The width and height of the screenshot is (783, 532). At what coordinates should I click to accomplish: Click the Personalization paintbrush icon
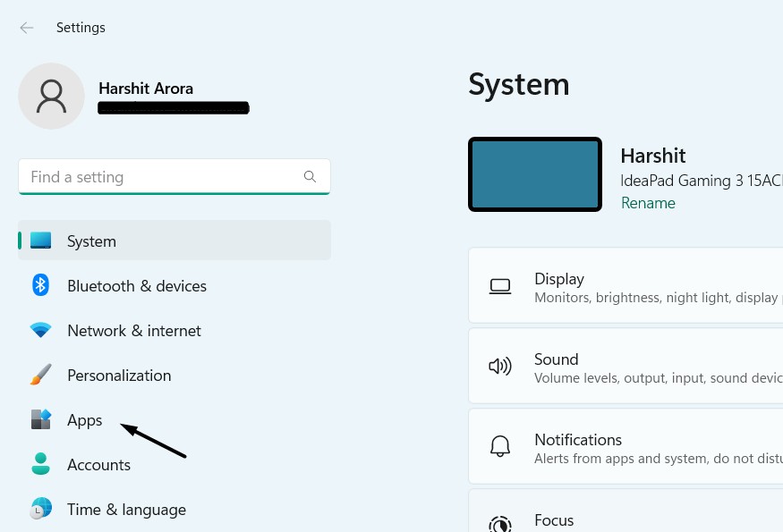click(x=40, y=375)
